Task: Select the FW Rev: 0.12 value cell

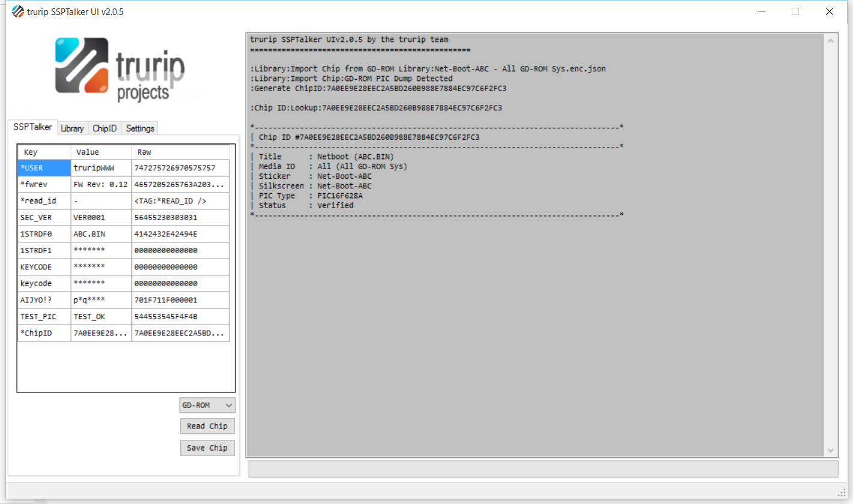Action: pos(101,185)
